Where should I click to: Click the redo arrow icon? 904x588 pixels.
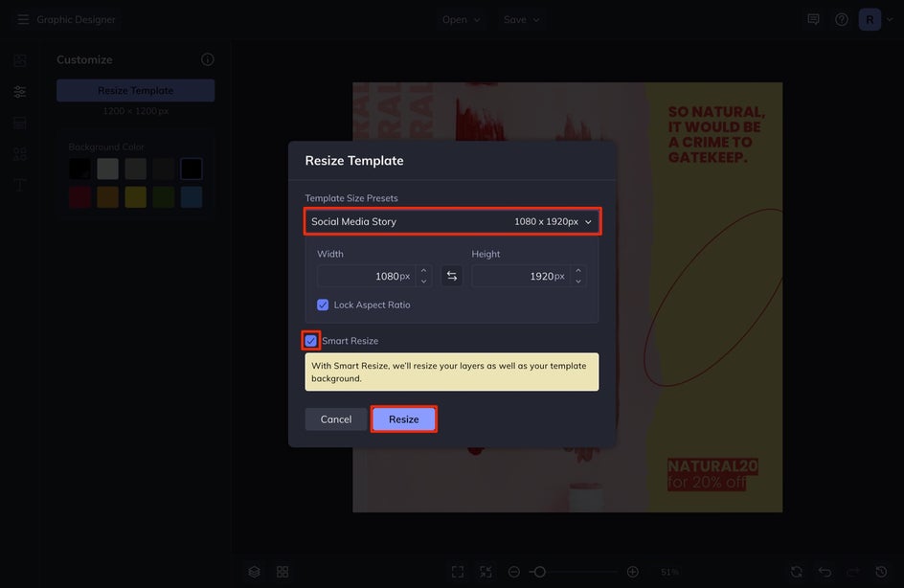click(x=853, y=572)
